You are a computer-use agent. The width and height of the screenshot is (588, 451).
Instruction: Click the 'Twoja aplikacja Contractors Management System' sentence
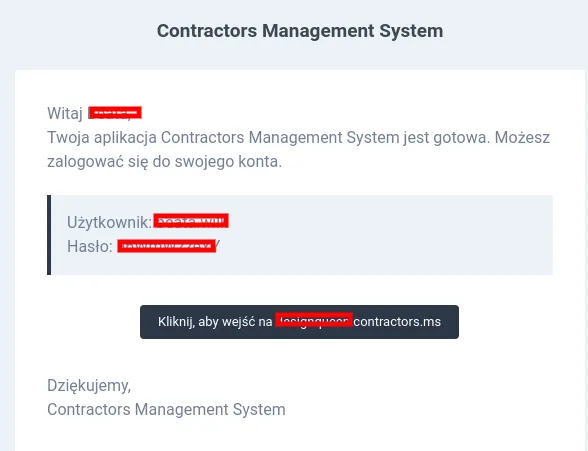223,138
